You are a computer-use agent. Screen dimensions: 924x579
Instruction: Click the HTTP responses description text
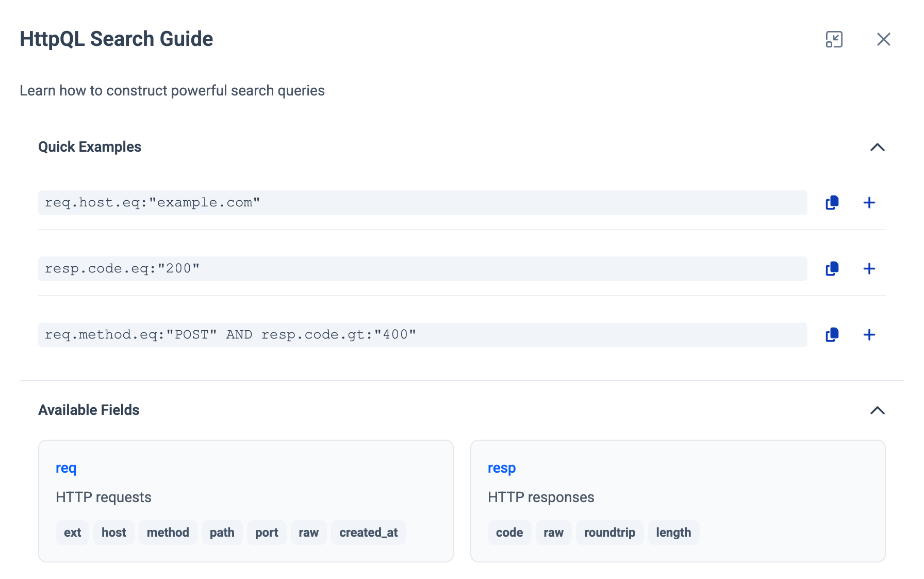(x=541, y=497)
